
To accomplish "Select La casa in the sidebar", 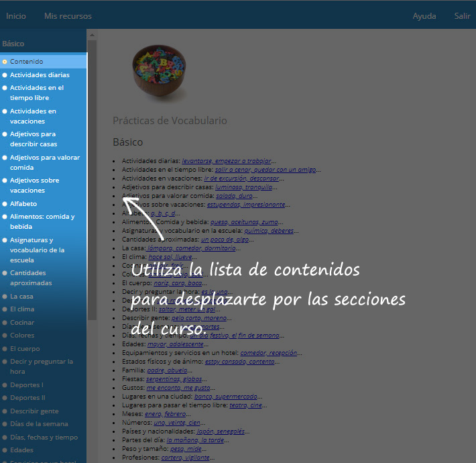I will pyautogui.click(x=21, y=296).
